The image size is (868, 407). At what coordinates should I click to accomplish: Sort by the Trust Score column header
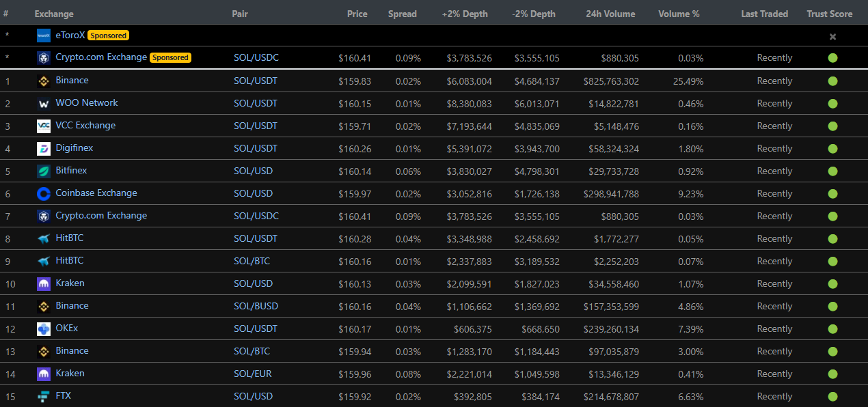coord(829,14)
